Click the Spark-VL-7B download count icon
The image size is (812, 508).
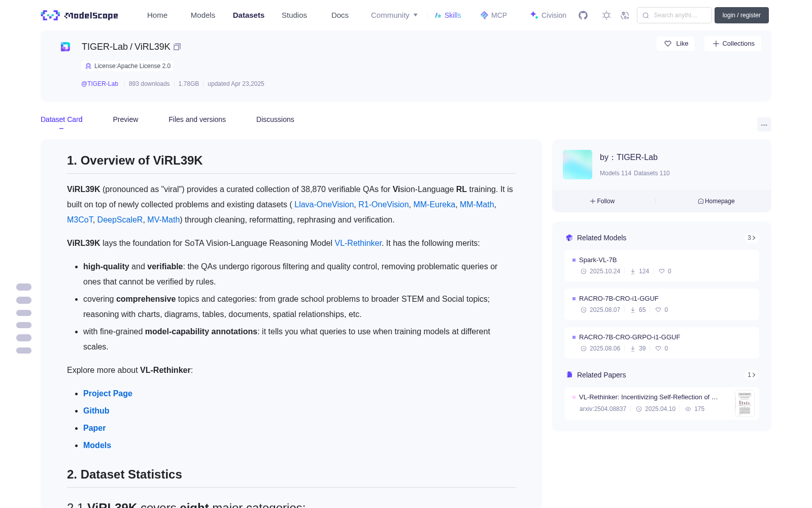(x=633, y=271)
